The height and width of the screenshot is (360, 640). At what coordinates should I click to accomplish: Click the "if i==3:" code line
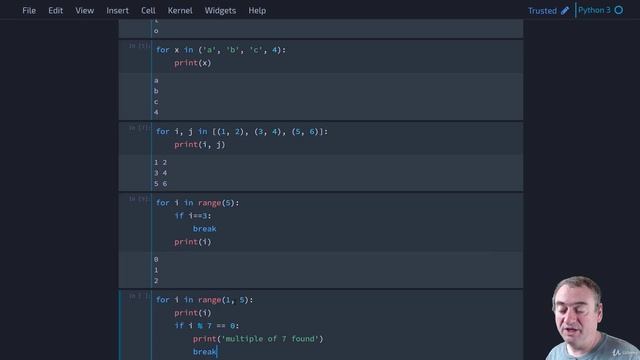point(193,216)
